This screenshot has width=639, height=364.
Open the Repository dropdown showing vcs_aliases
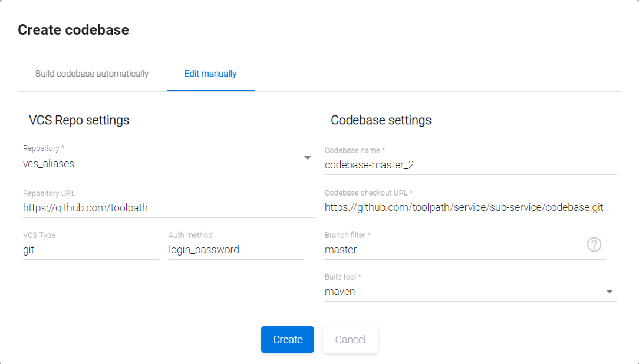[159, 164]
